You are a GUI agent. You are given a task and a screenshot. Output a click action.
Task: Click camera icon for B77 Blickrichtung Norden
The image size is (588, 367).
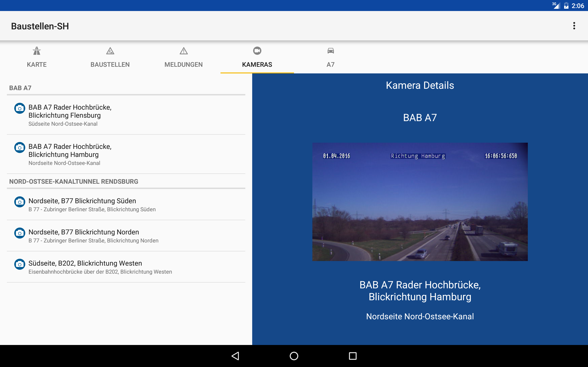(20, 233)
